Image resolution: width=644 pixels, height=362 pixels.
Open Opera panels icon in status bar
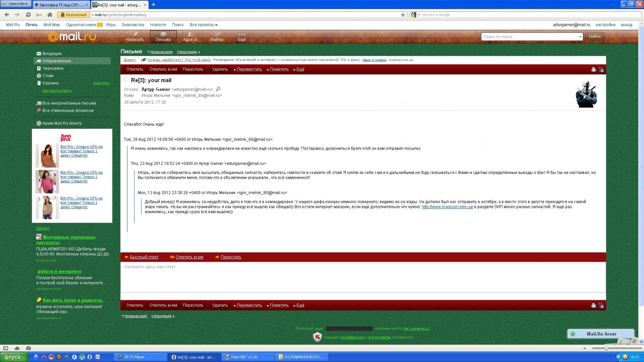[x=6, y=348]
